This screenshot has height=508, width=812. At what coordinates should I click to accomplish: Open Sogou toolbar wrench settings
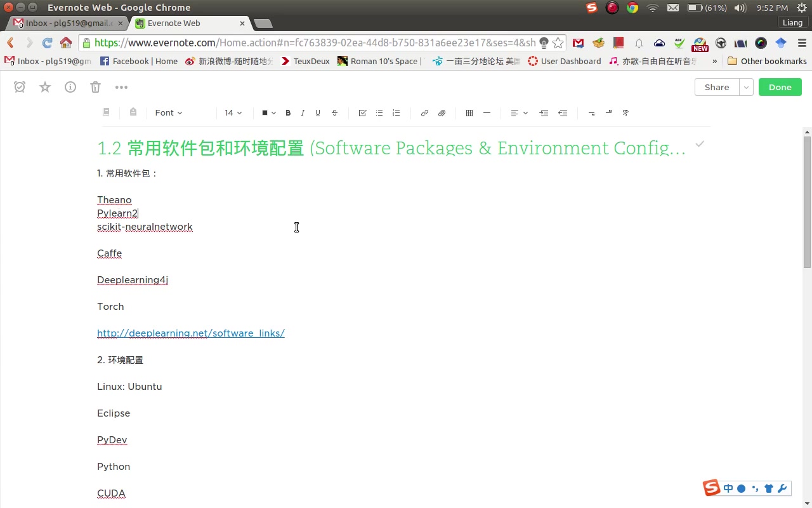point(782,488)
